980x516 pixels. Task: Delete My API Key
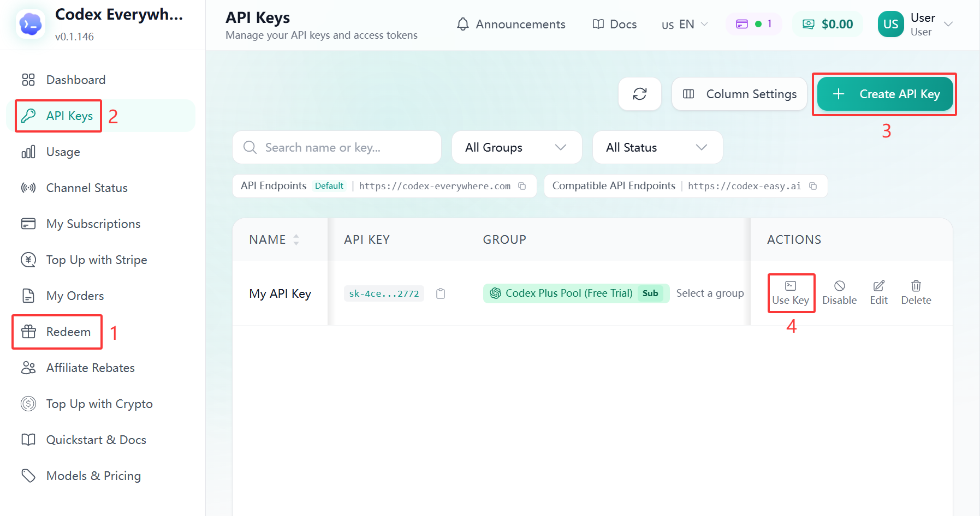[916, 293]
